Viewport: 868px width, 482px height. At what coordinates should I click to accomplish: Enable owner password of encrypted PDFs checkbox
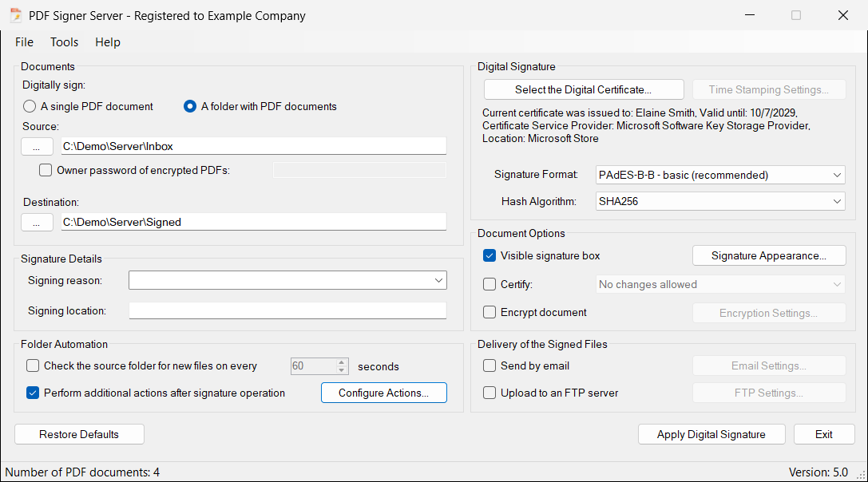pos(46,171)
